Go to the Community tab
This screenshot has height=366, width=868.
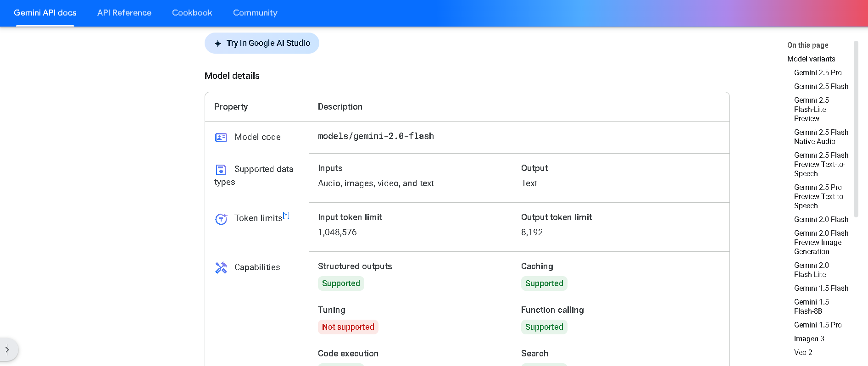click(255, 13)
